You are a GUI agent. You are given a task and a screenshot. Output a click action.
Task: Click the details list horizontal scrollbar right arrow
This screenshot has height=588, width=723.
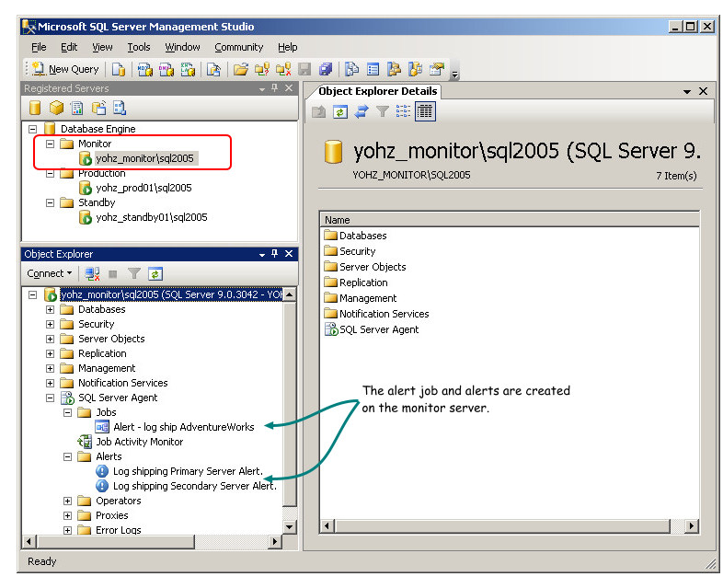691,525
